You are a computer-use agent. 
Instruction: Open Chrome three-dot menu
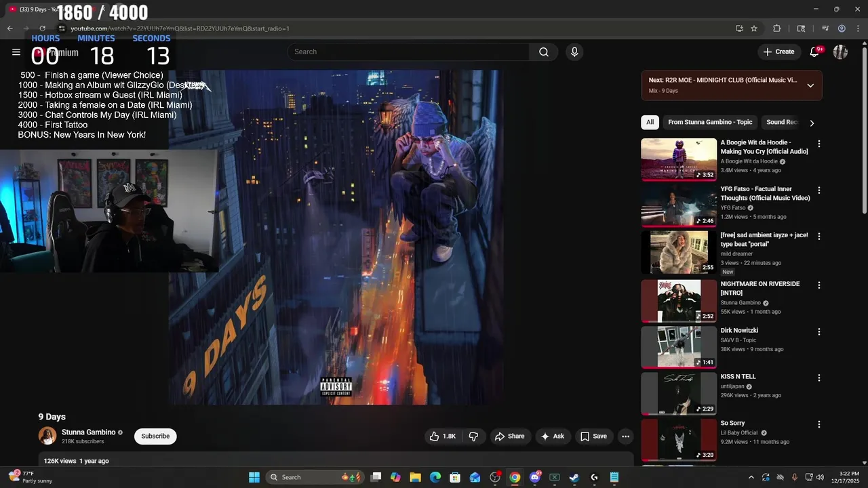click(857, 28)
